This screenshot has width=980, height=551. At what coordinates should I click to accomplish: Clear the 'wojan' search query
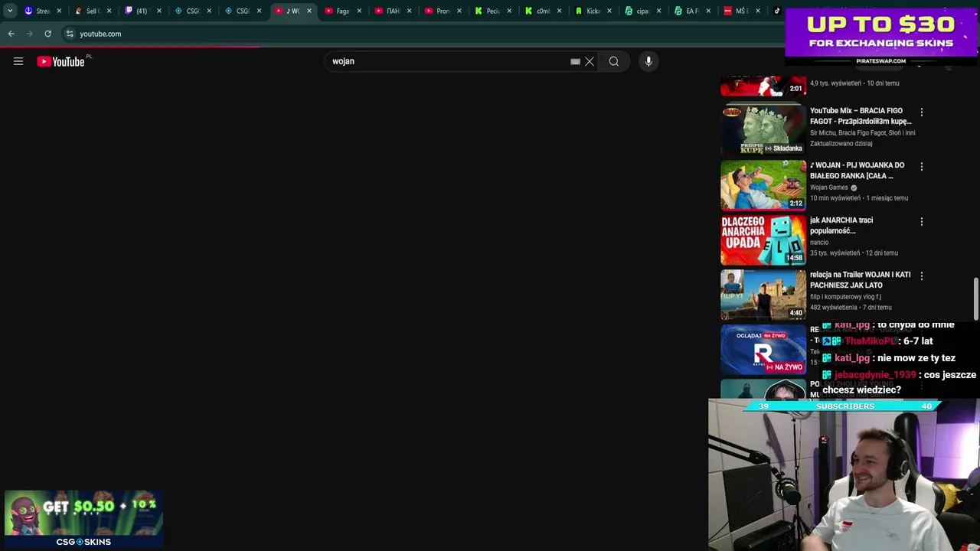pos(590,61)
